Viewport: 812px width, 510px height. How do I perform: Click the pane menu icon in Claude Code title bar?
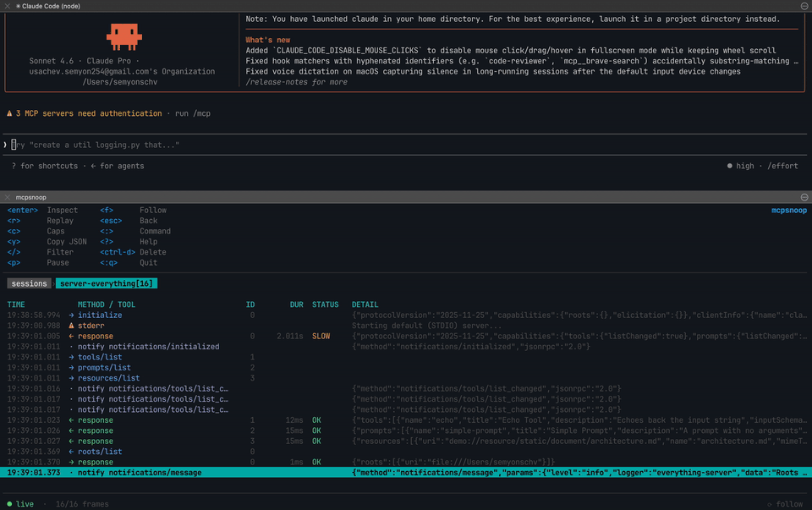click(804, 6)
